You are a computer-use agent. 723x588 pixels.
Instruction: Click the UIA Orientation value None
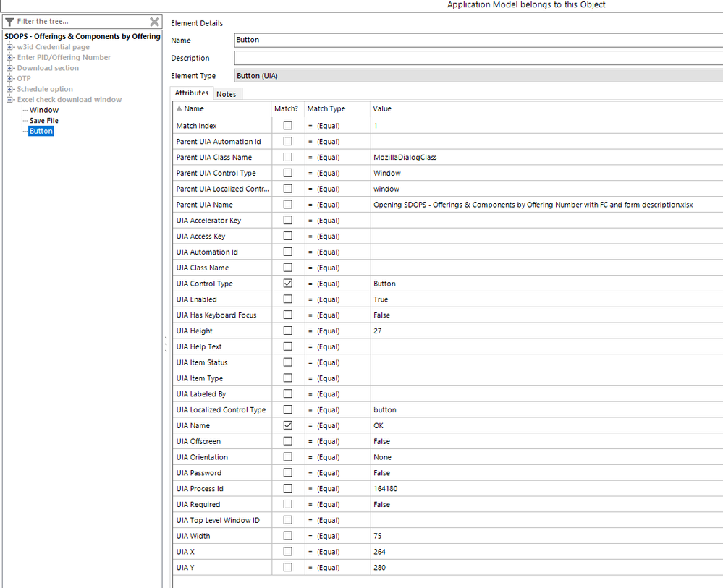[382, 457]
